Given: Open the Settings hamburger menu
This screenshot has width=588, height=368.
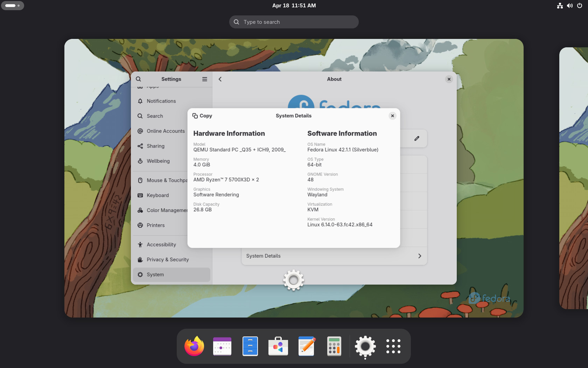Looking at the screenshot, I should [205, 79].
